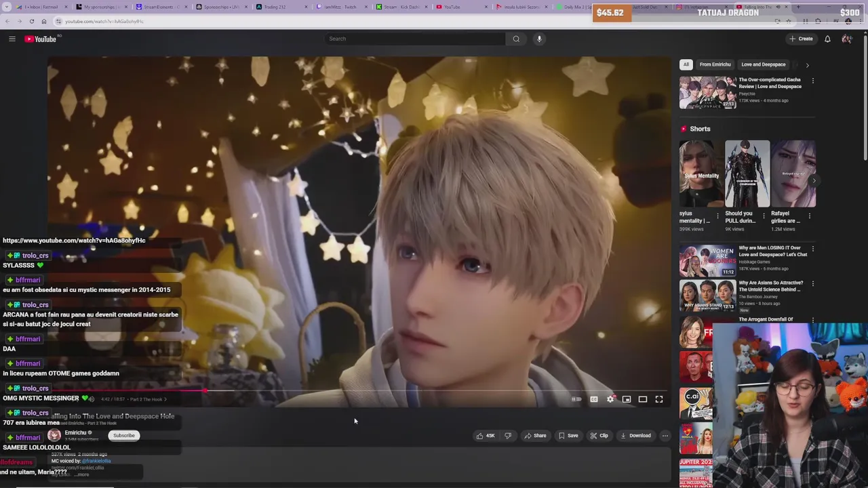The width and height of the screenshot is (868, 488).
Task: Click the Create button
Action: coord(801,39)
